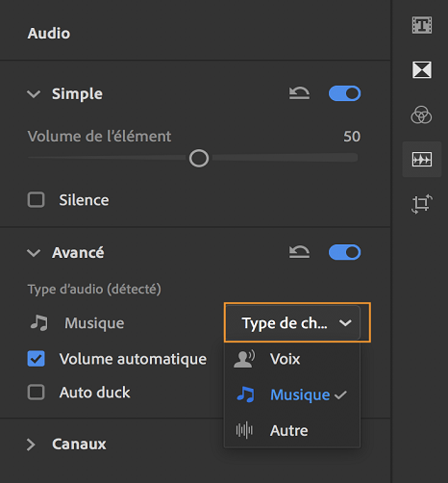Click the blue music note icon in dropdown
The height and width of the screenshot is (483, 448).
pyautogui.click(x=245, y=394)
